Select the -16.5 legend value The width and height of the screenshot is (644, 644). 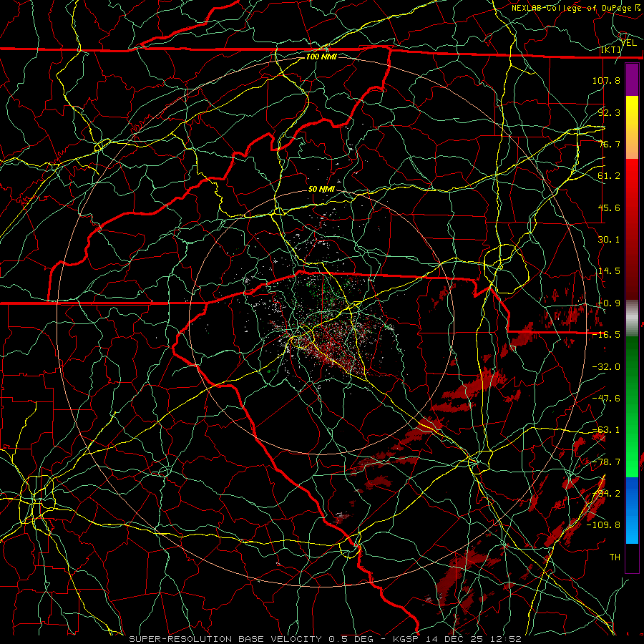606,335
